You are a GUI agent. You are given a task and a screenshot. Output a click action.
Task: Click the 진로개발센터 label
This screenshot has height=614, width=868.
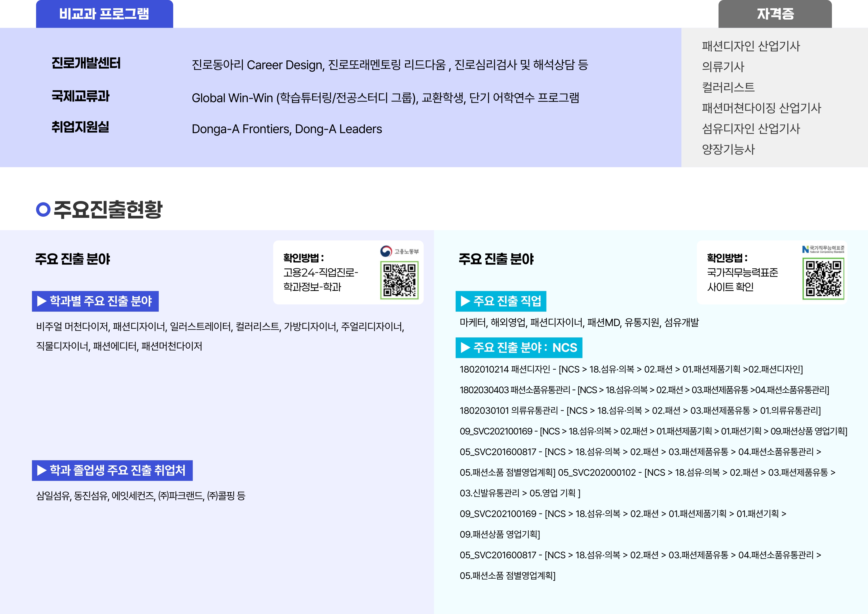[86, 63]
